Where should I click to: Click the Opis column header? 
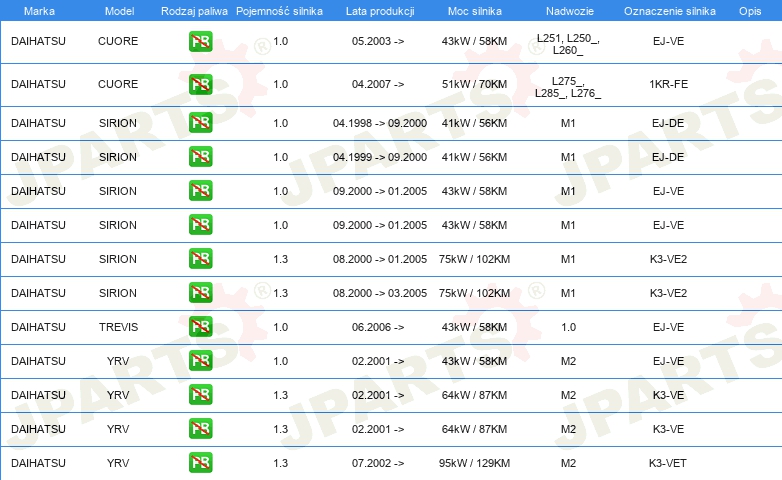point(750,11)
